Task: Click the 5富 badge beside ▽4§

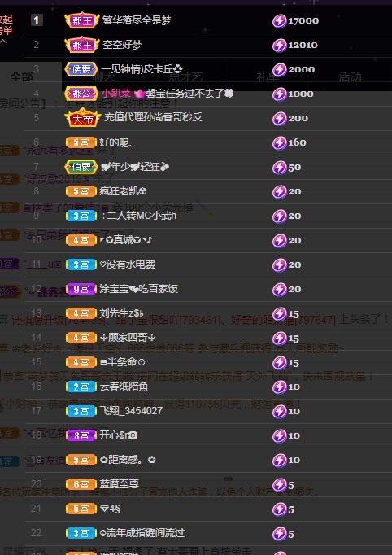Action: 81,509
